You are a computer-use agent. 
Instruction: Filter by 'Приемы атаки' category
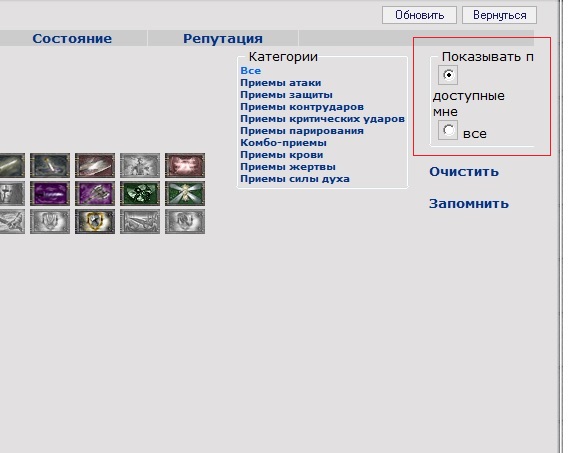[280, 83]
